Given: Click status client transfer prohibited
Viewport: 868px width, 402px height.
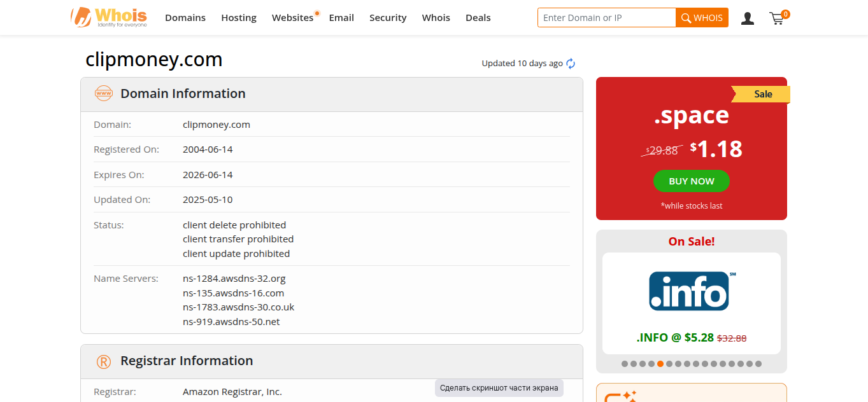Looking at the screenshot, I should point(238,239).
